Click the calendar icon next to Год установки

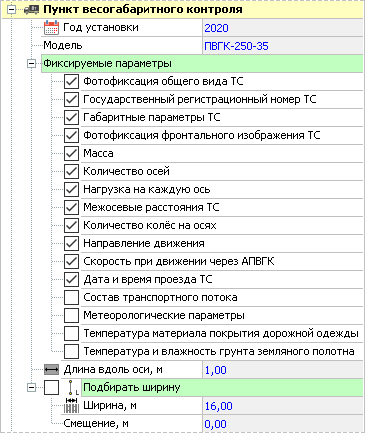point(51,27)
